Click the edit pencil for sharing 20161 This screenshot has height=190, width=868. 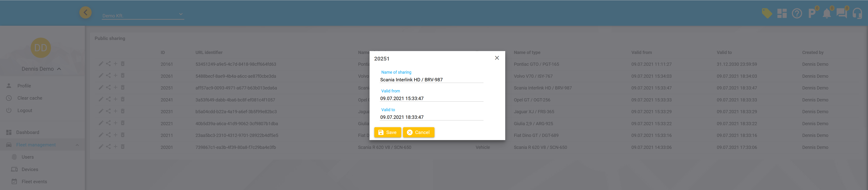[x=101, y=64]
